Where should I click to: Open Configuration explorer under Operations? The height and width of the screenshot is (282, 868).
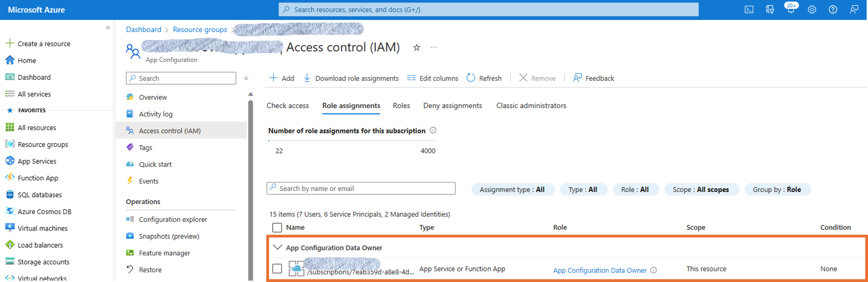point(173,219)
